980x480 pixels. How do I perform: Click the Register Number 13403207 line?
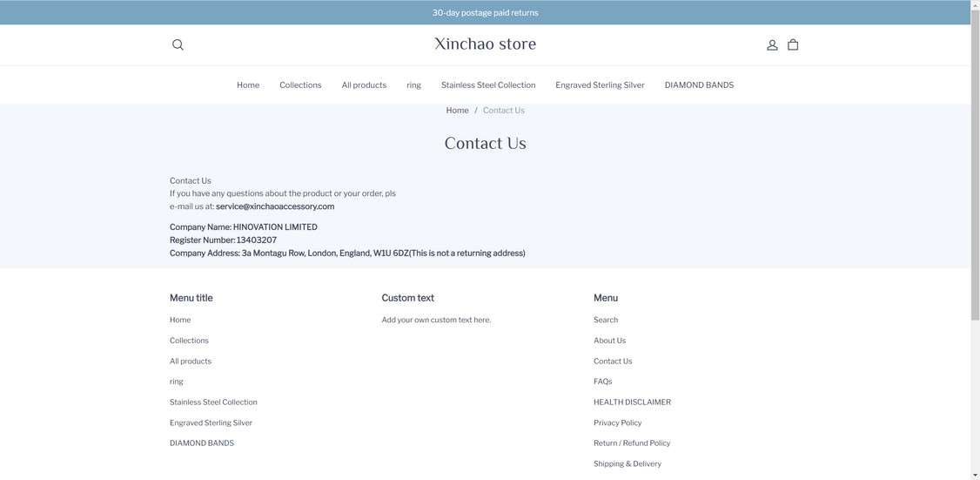tap(223, 240)
